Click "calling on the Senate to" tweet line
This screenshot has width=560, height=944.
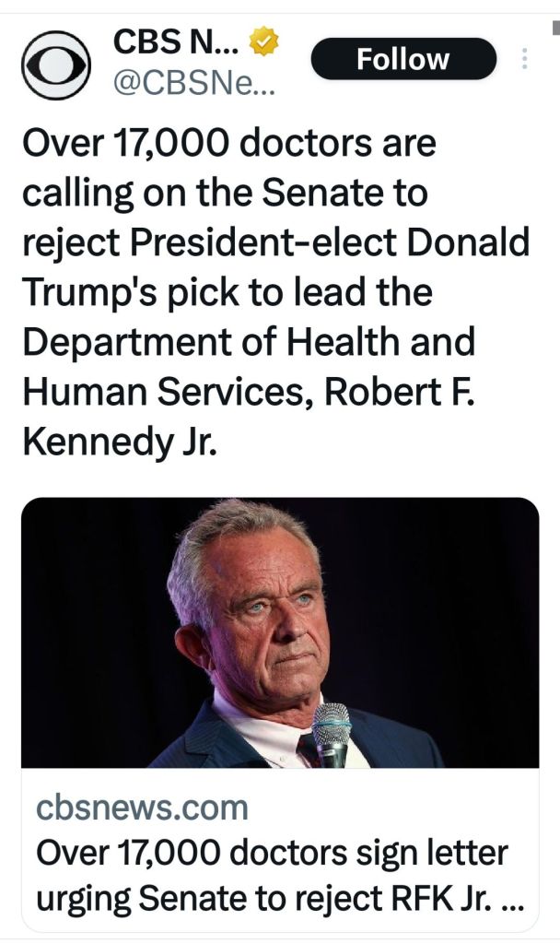click(x=225, y=194)
